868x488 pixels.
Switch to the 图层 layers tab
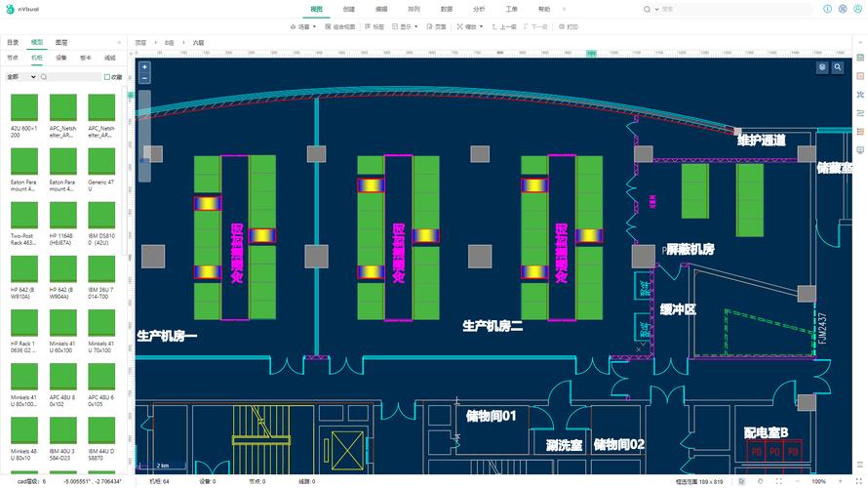61,42
